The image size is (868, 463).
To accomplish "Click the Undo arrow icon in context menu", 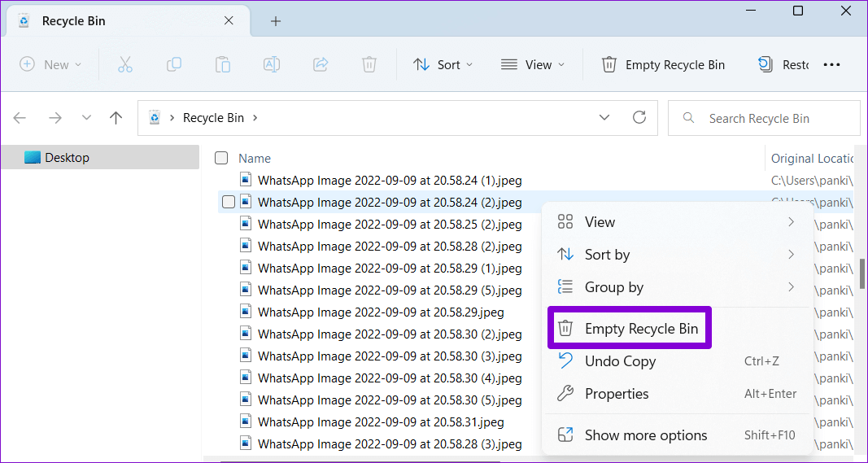I will pos(565,361).
